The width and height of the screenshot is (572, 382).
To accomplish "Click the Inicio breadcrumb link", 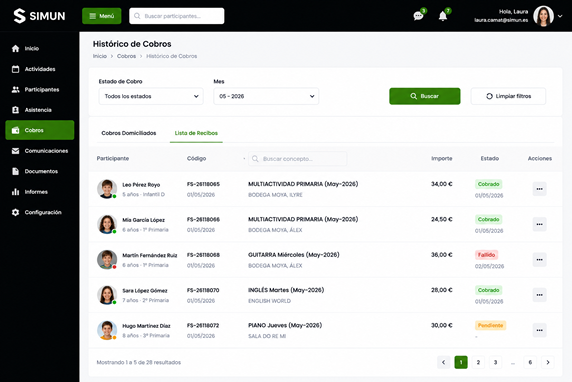I will pos(100,56).
